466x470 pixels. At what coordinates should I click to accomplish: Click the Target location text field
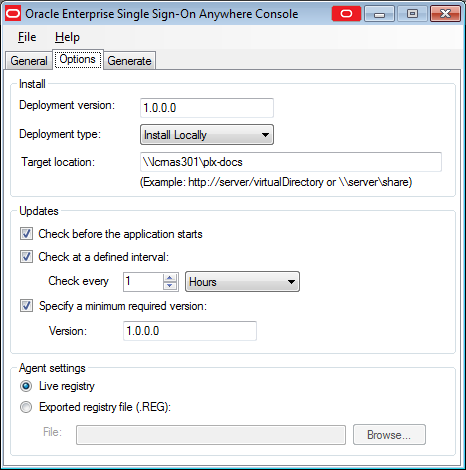291,162
